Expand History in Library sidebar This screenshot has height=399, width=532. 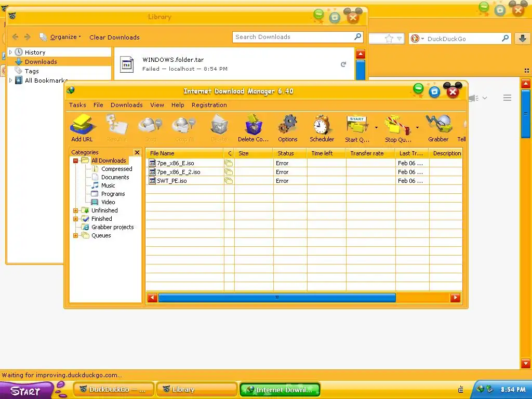click(x=10, y=52)
